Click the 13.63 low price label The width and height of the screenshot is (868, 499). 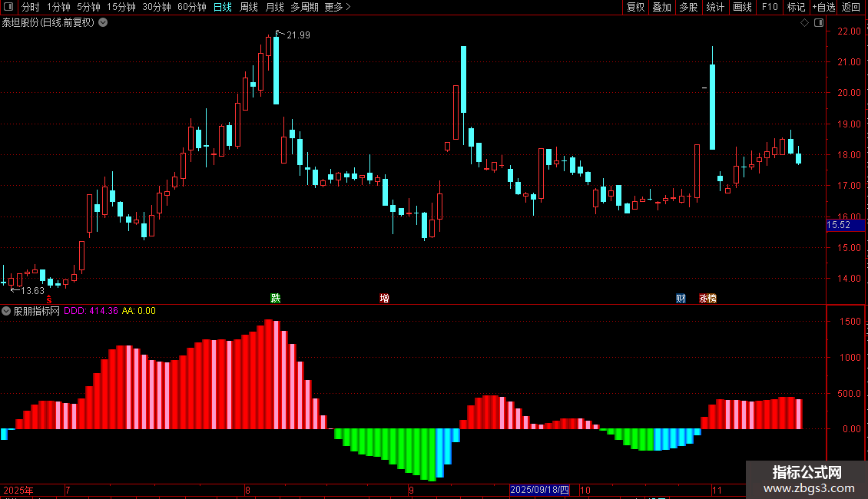coord(33,290)
